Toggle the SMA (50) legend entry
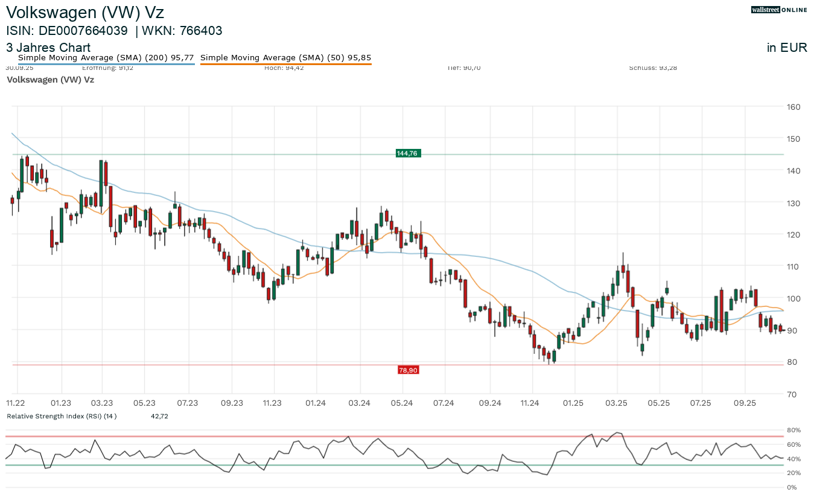The height and width of the screenshot is (504, 814). pyautogui.click(x=285, y=58)
